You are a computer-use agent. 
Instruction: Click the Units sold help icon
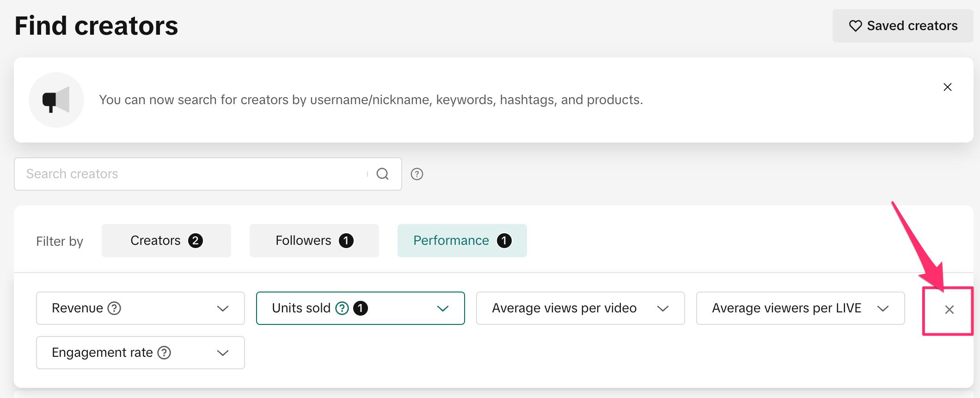coord(342,308)
